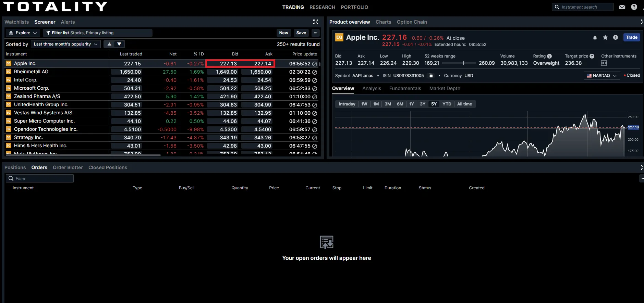The width and height of the screenshot is (644, 303).
Task: Click the screener vertical scrollbar thumb
Action: coord(320,64)
